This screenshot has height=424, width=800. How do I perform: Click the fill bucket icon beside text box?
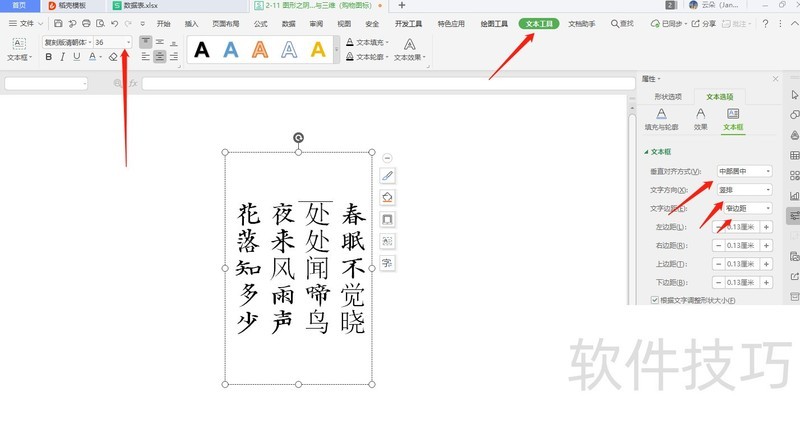coord(387,197)
